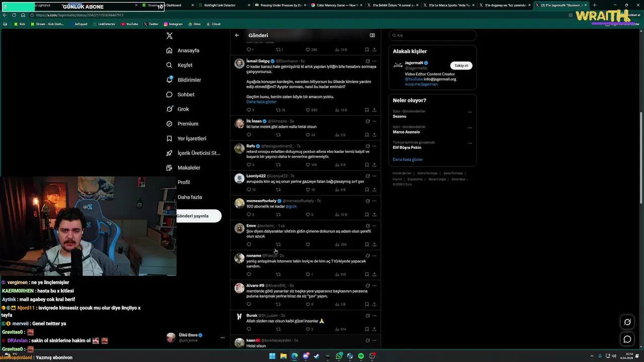
Task: Open Elif Büşra Pekin trending topic
Action: pos(407,147)
